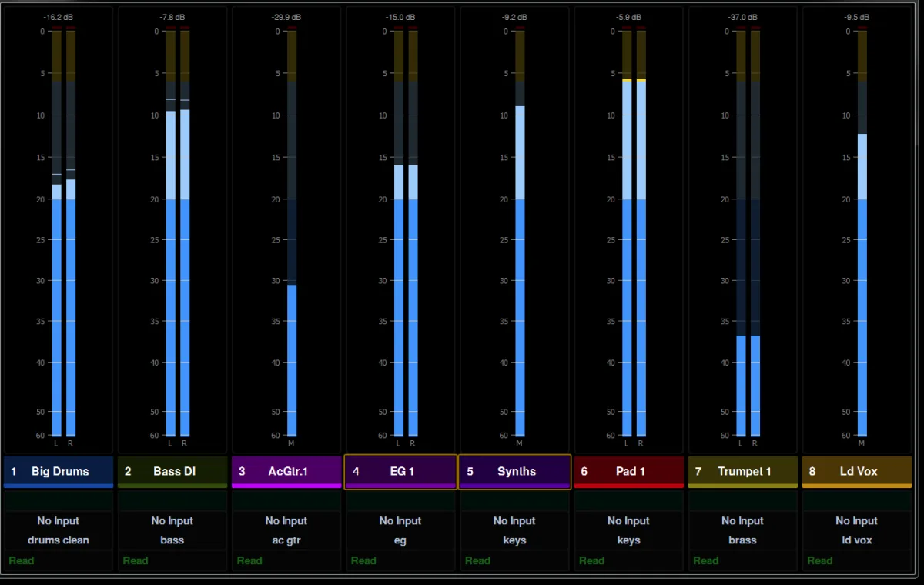This screenshot has width=924, height=585.
Task: Open the drums clean output selector
Action: click(x=59, y=540)
